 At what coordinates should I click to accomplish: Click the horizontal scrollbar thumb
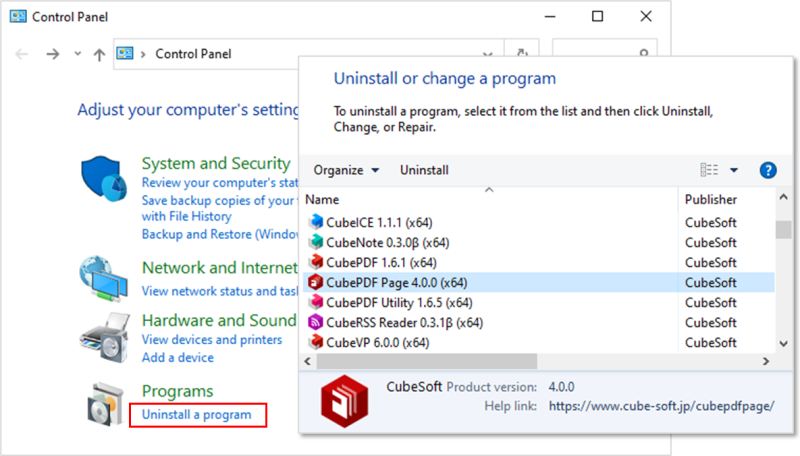tap(427, 361)
